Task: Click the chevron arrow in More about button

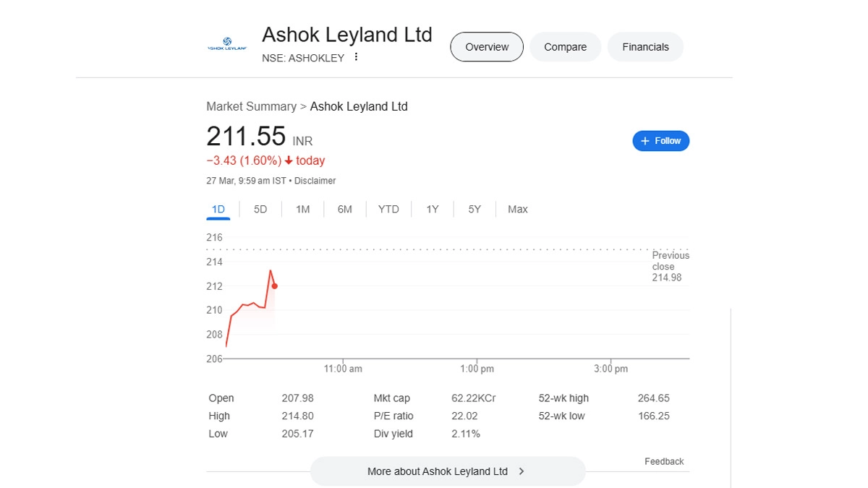Action: (522, 471)
